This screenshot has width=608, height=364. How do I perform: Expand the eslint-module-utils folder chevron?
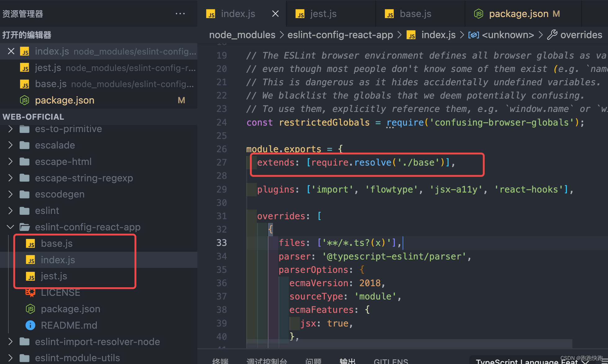pos(11,358)
